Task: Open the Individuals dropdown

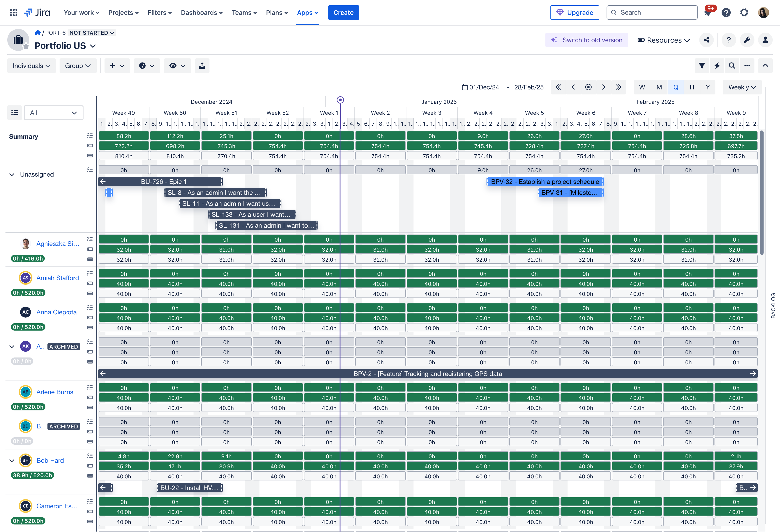Action: tap(31, 66)
